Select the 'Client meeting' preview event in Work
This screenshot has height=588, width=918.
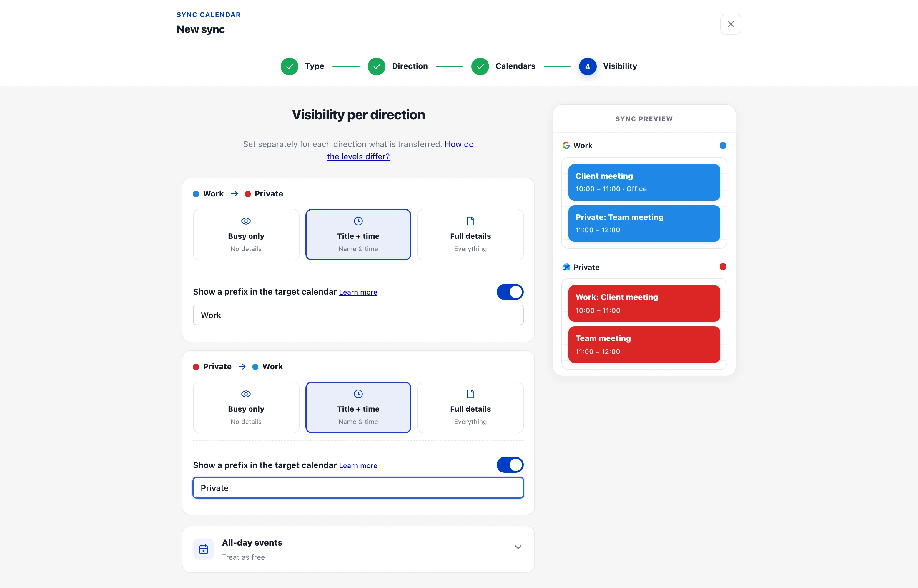click(644, 182)
